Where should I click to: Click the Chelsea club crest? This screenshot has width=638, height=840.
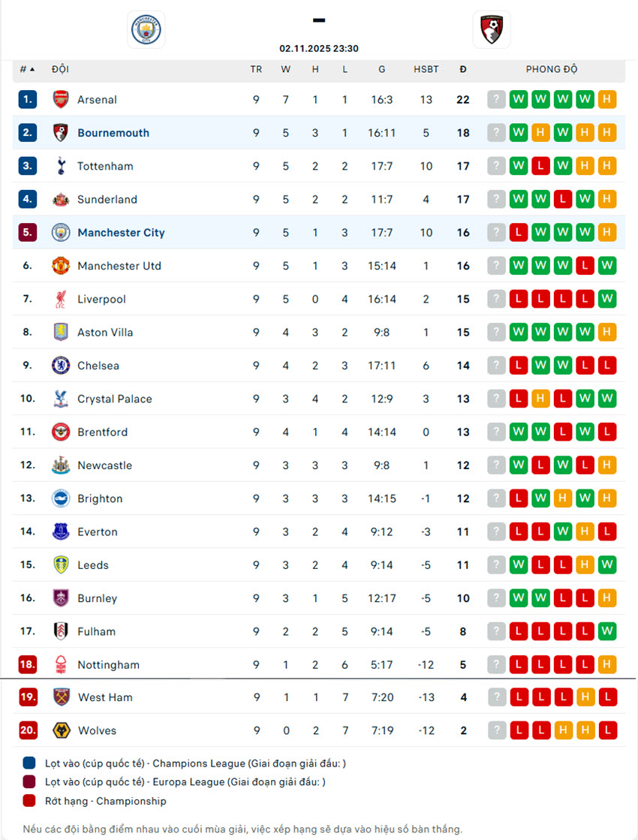click(61, 366)
